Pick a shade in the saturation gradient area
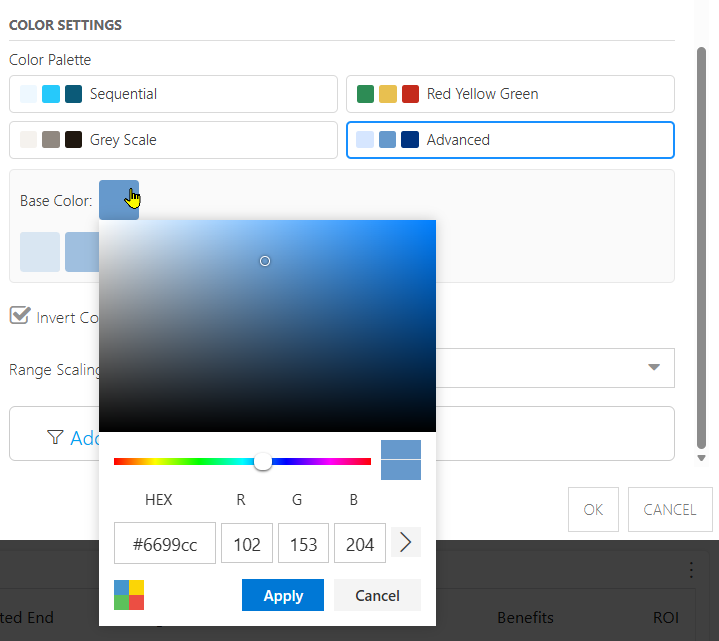Screen dimensions: 719x641 point(267,326)
